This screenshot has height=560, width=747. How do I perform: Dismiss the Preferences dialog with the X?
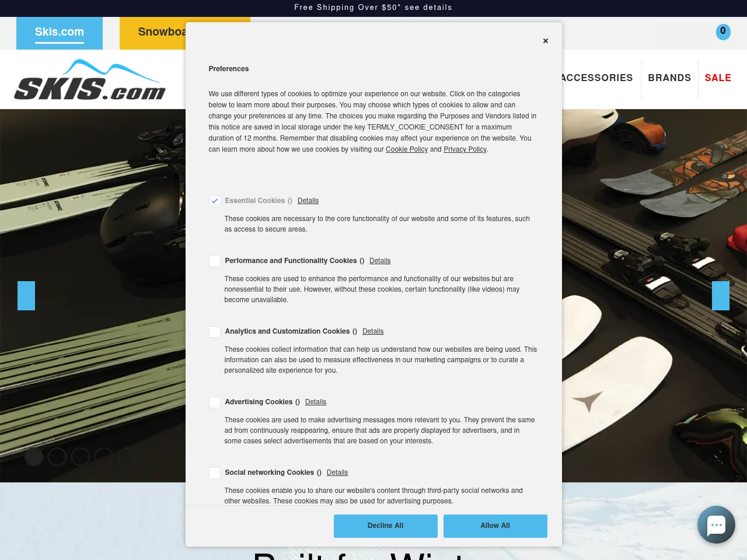546,41
